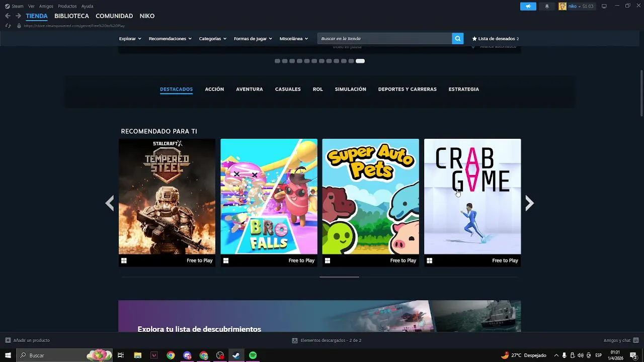Screen dimensions: 644x362
Task: Click the system tray volume icon
Action: click(x=580, y=355)
